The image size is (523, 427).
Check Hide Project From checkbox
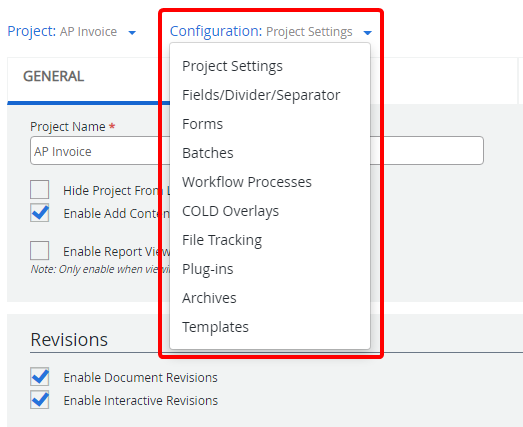40,189
